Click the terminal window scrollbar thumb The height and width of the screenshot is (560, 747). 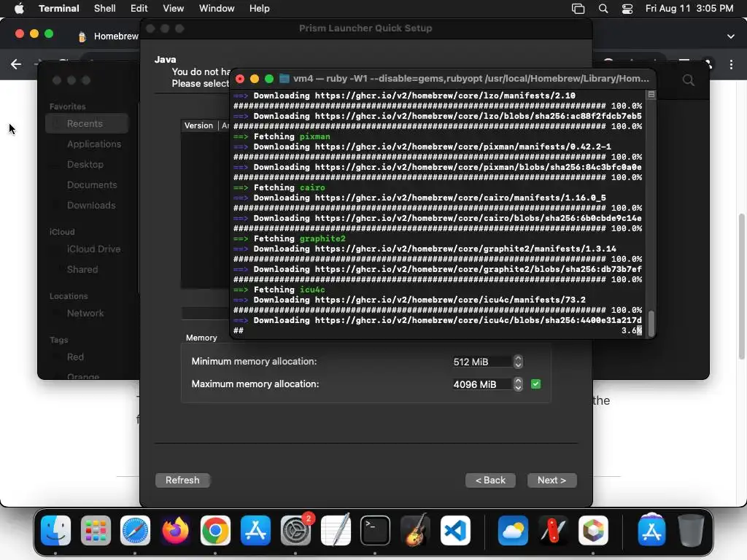[651, 323]
